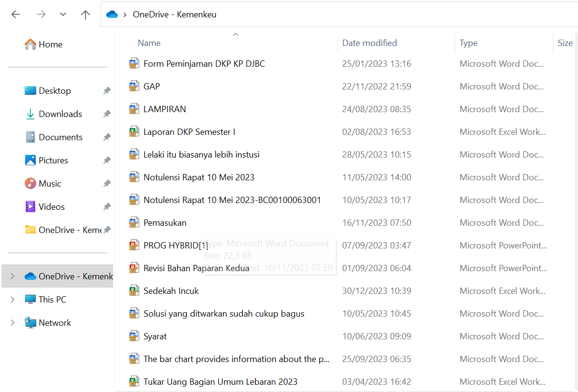
Task: Expand the Network tree node
Action: pyautogui.click(x=13, y=323)
